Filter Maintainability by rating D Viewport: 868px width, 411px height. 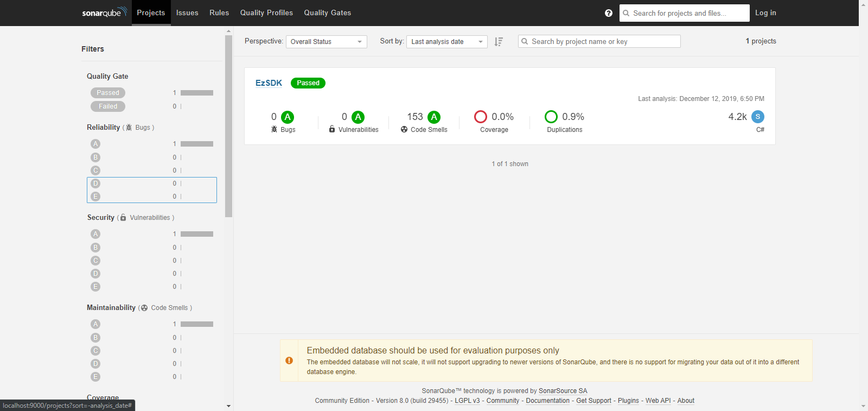pos(152,364)
